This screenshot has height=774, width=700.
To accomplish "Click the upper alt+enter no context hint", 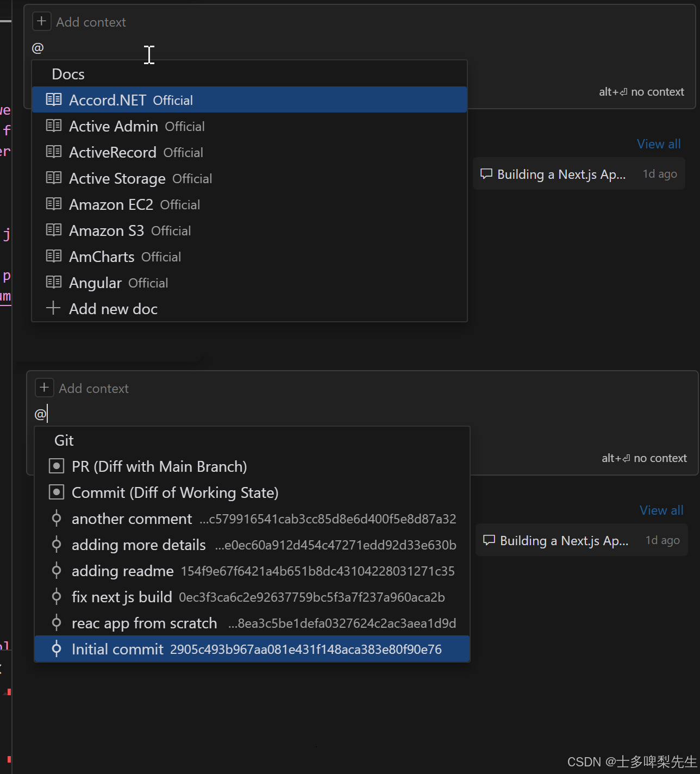I will [x=641, y=92].
